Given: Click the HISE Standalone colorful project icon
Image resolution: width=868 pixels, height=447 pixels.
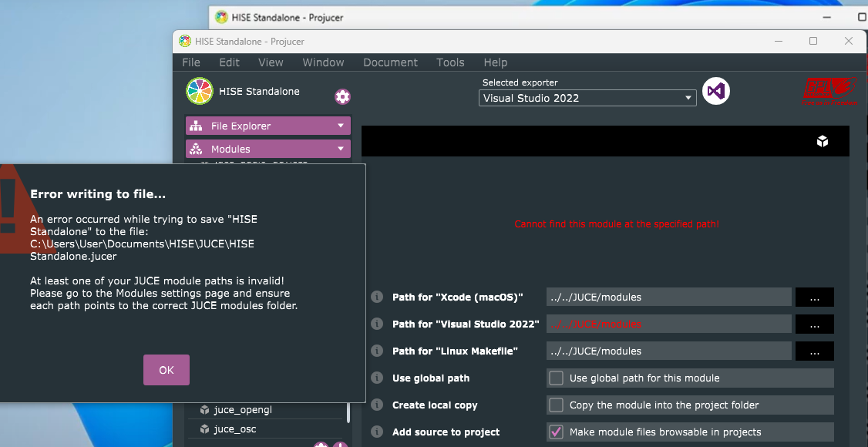Looking at the screenshot, I should click(200, 91).
